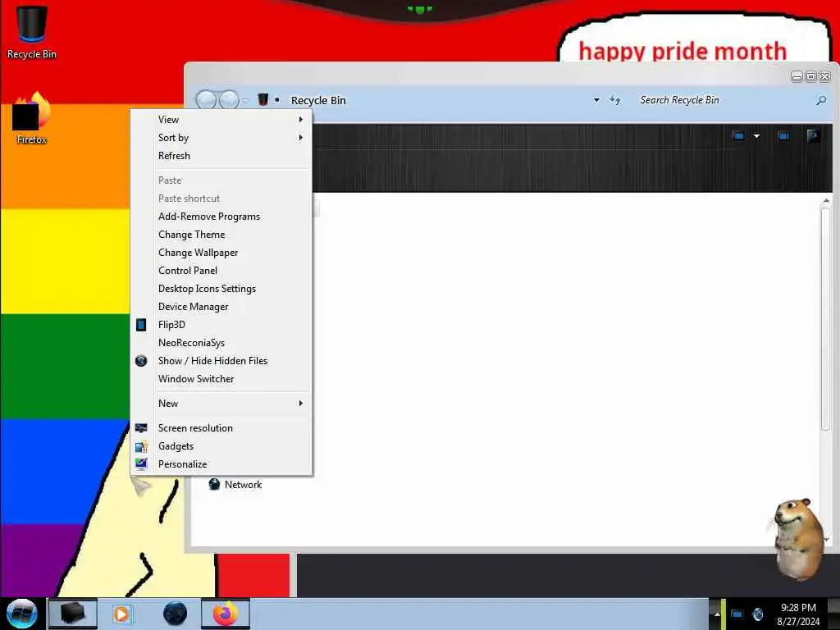Click the search magnifier icon
840x630 pixels.
[820, 100]
